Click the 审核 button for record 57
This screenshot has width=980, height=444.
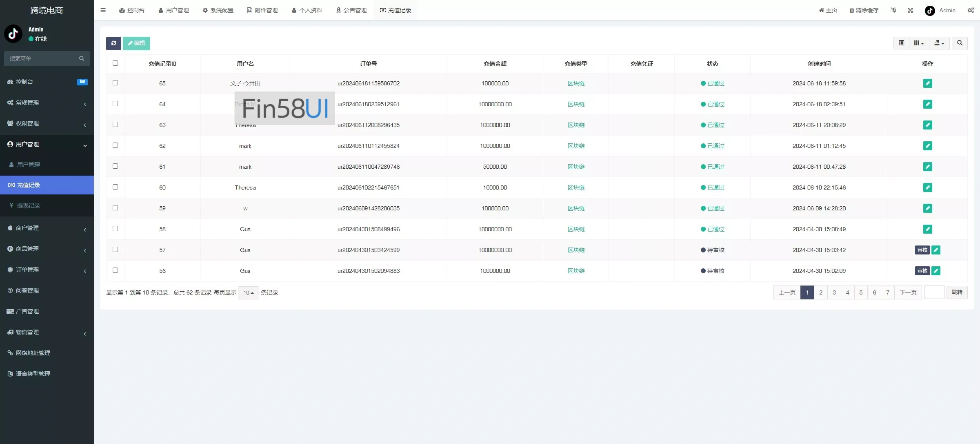tap(922, 250)
